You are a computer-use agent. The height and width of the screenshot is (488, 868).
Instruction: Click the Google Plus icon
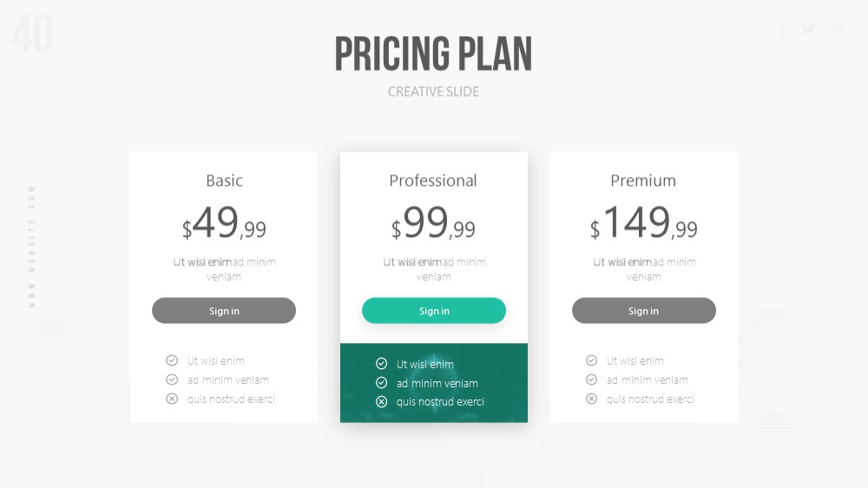point(837,29)
